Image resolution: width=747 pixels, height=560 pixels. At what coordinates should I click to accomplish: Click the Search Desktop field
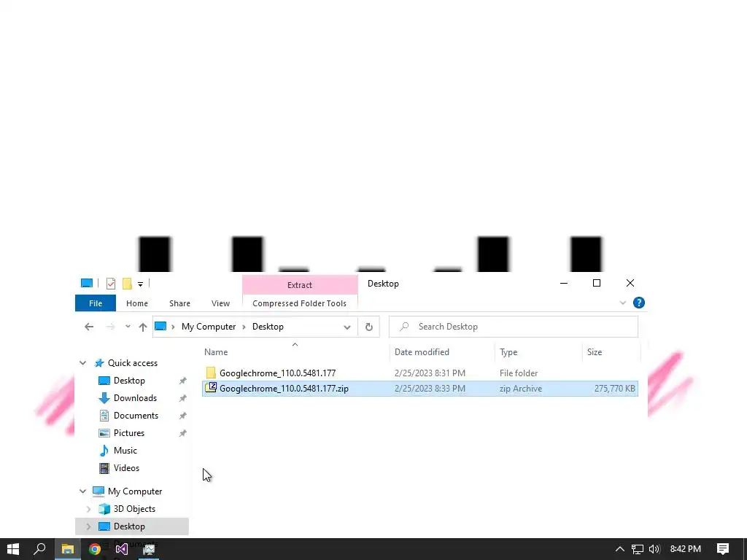point(514,327)
